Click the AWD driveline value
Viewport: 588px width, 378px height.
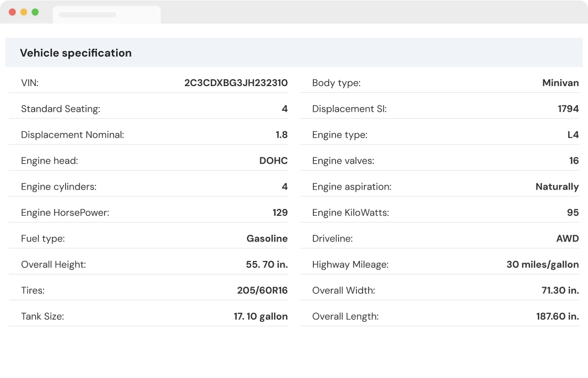click(567, 239)
